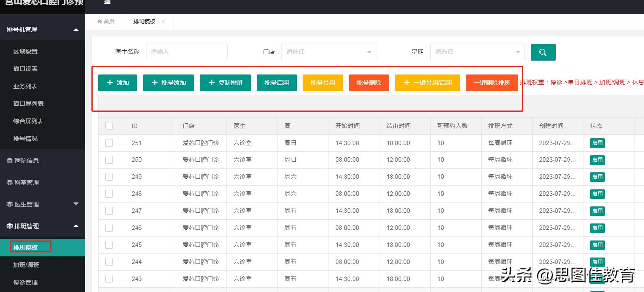
Task: Click the home icon in 首页 tab
Action: pos(100,21)
